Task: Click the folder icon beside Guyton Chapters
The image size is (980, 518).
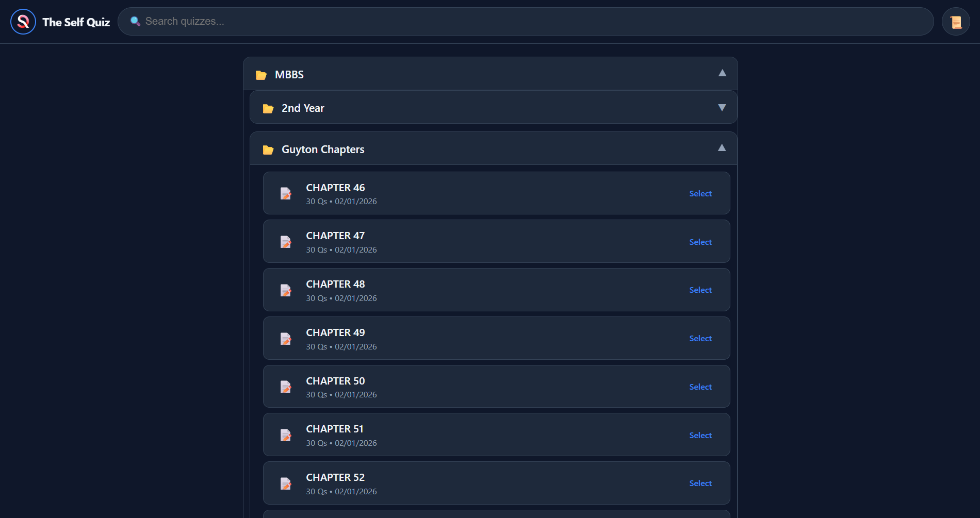Action: [x=269, y=149]
